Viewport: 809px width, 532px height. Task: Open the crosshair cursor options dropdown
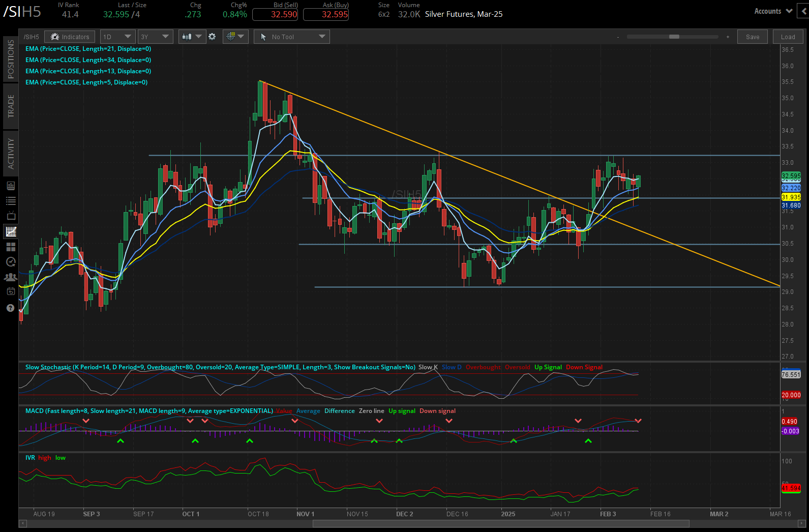click(235, 37)
